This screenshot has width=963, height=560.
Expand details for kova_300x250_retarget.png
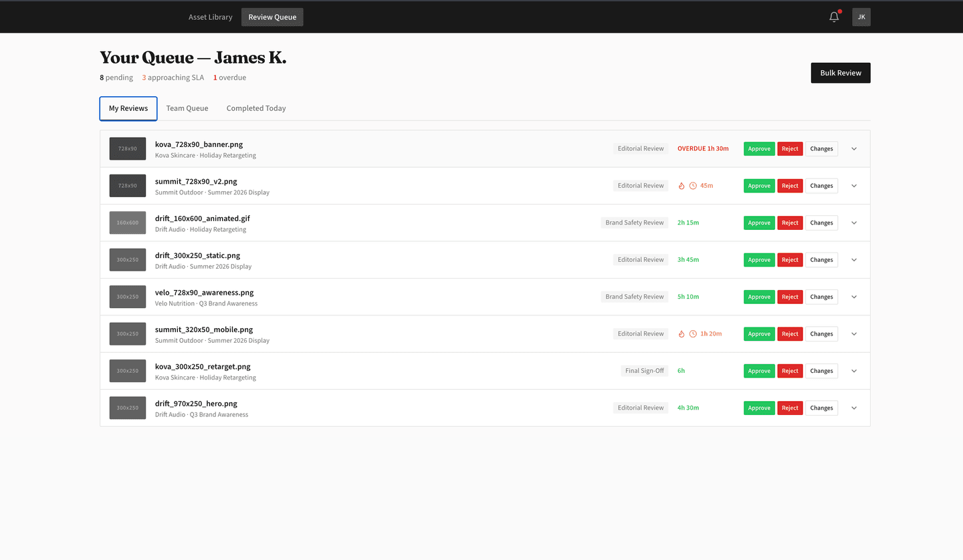tap(853, 371)
